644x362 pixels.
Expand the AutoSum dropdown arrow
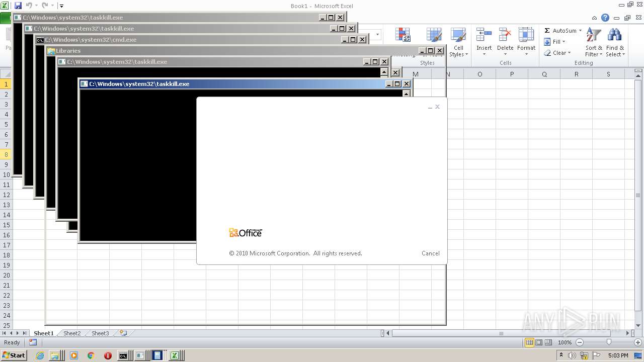[x=580, y=31]
